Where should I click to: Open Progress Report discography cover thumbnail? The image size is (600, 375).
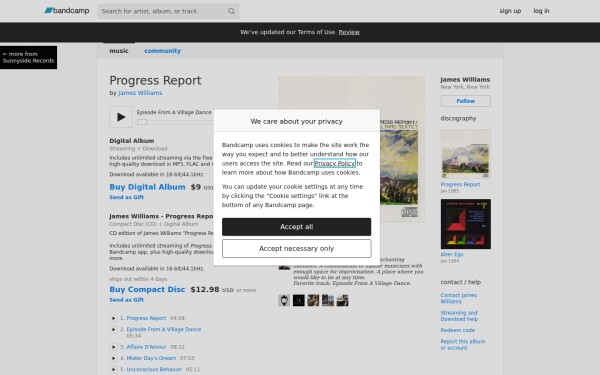pyautogui.click(x=466, y=154)
